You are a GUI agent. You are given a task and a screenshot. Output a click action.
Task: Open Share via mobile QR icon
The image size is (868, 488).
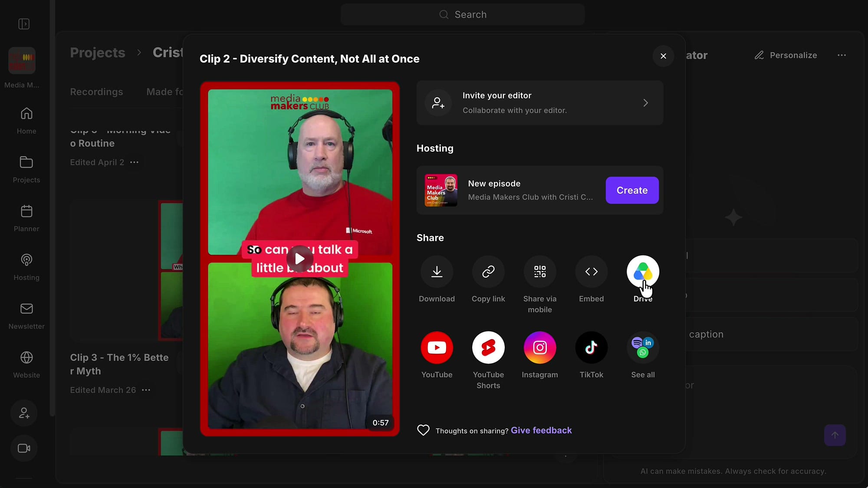point(540,272)
